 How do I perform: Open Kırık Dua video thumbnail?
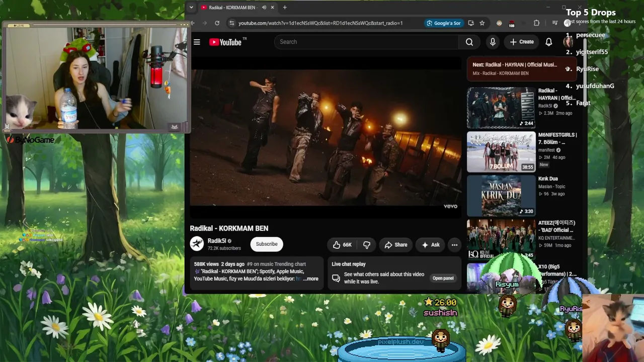pyautogui.click(x=501, y=196)
